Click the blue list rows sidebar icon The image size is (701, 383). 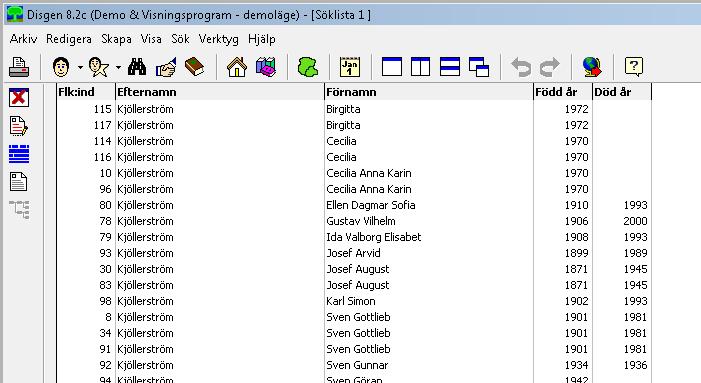click(19, 154)
